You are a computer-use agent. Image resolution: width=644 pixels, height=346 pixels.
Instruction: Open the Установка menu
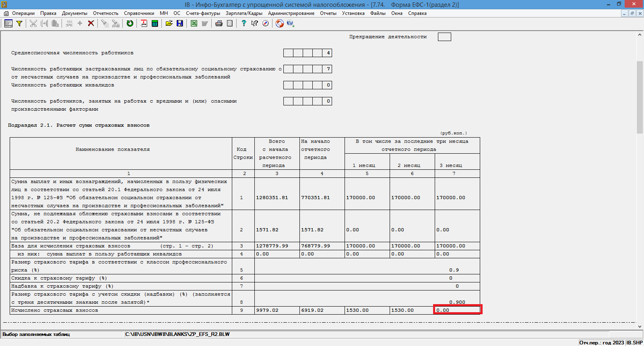pyautogui.click(x=353, y=13)
